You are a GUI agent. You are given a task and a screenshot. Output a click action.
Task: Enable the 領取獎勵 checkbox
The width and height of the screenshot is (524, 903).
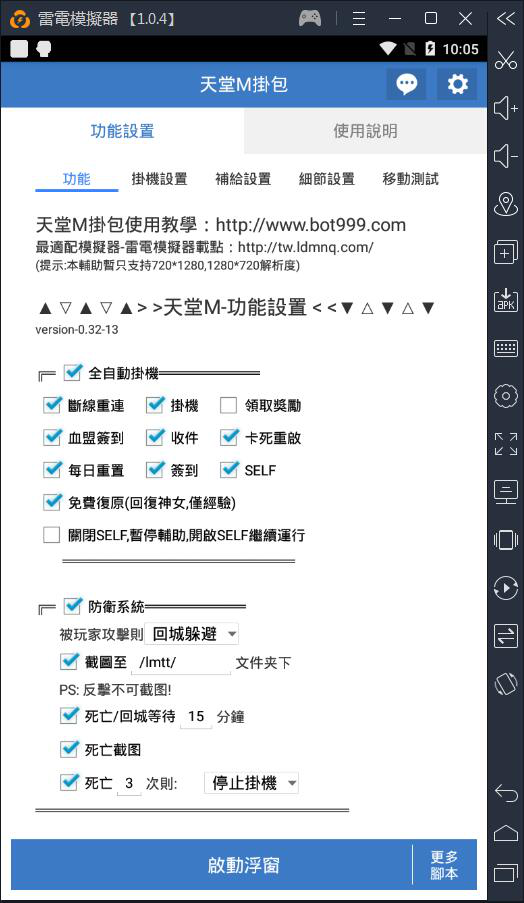point(229,405)
